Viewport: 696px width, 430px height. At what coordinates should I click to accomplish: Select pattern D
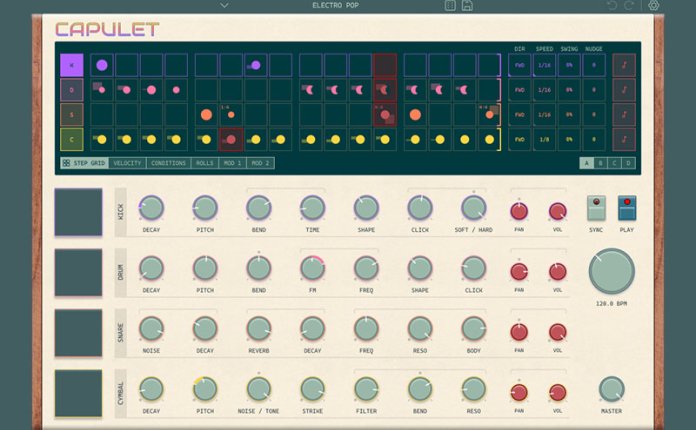point(628,163)
